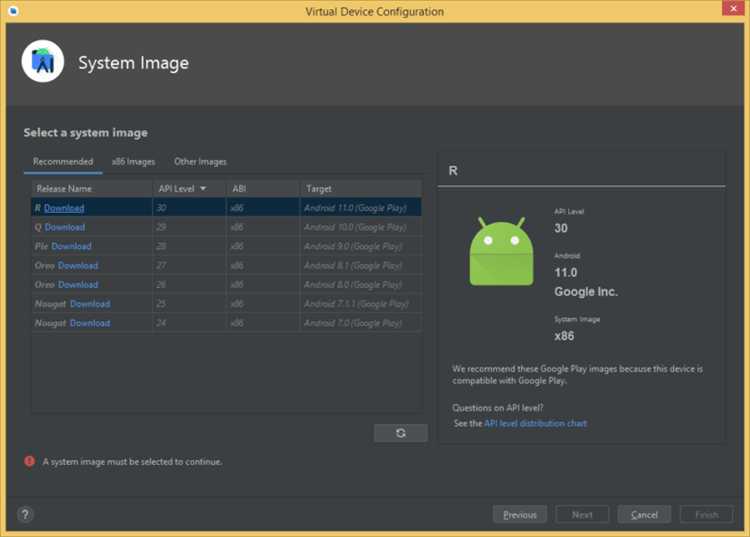Click Download link for Pie release
The width and height of the screenshot is (750, 537).
coord(71,246)
